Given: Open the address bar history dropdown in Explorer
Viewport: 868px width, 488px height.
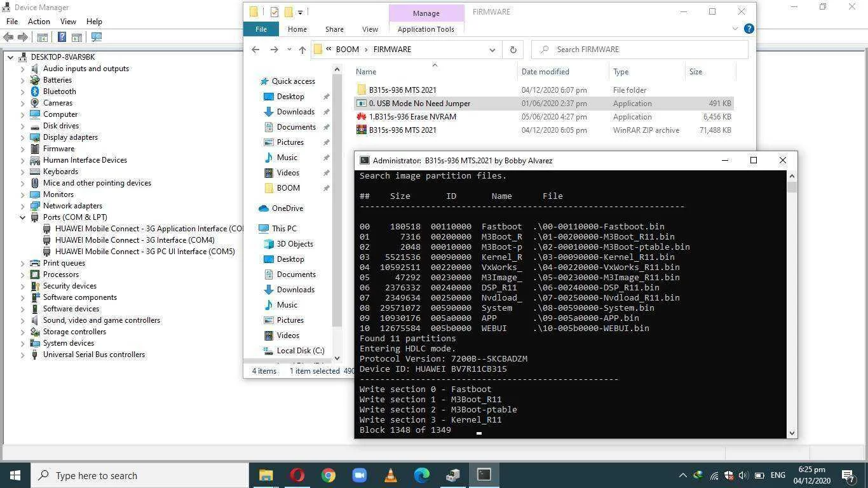Looking at the screenshot, I should (x=492, y=50).
